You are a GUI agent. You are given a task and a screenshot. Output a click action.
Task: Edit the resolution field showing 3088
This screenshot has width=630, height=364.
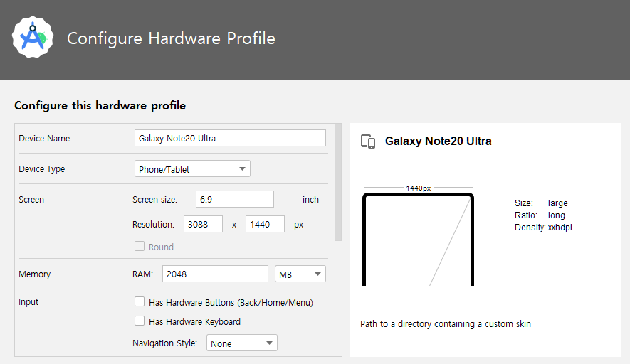click(203, 224)
